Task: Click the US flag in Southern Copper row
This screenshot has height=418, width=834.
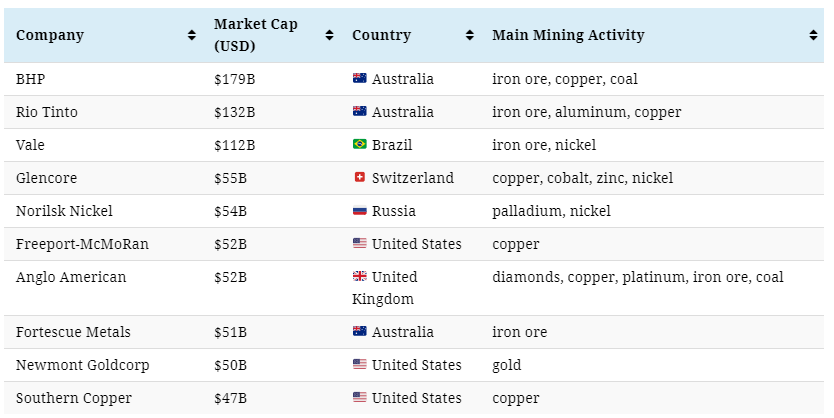Action: point(359,398)
